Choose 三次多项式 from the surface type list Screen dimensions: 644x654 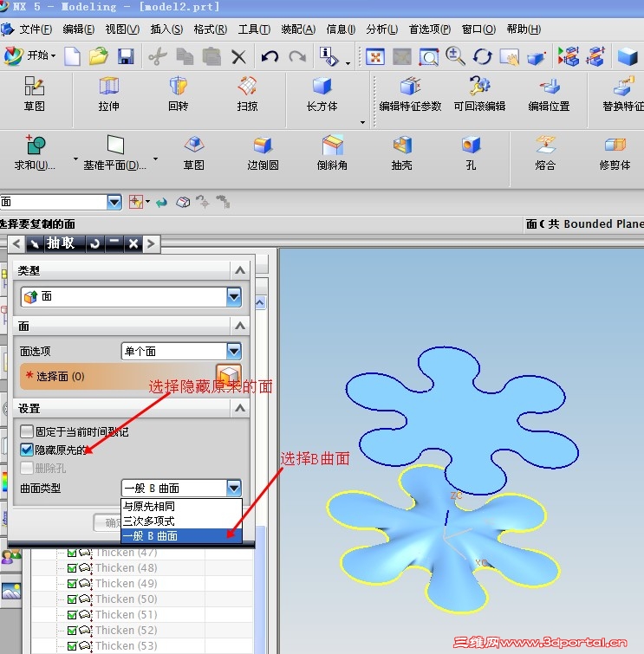click(181, 521)
